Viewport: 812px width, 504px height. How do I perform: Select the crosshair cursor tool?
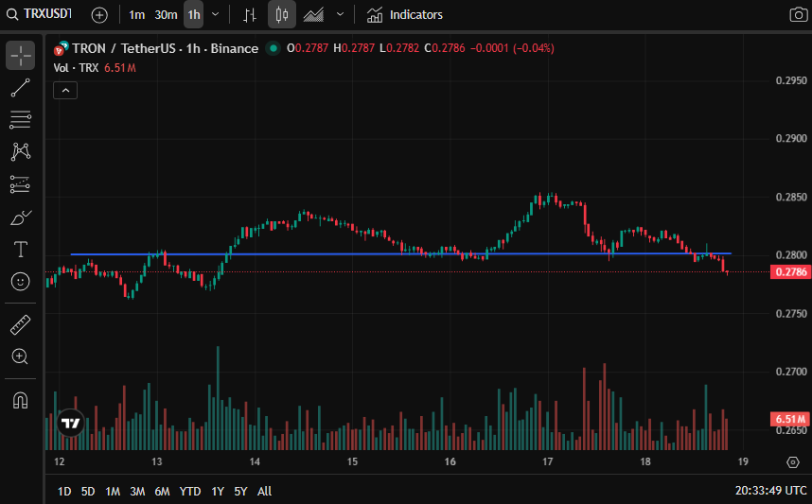pos(20,56)
